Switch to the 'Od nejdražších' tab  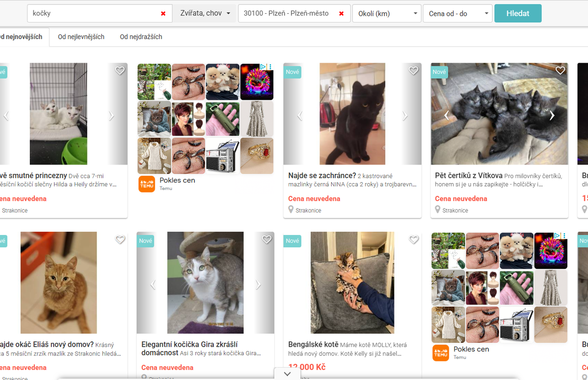pyautogui.click(x=141, y=37)
